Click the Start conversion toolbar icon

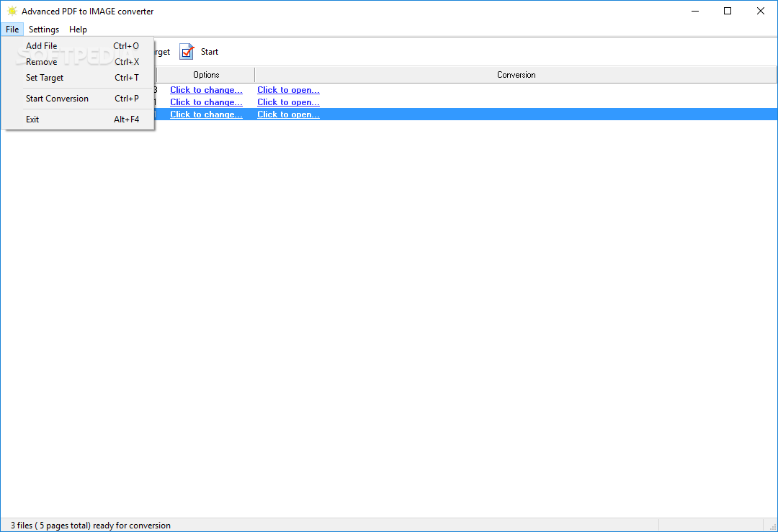tap(187, 52)
